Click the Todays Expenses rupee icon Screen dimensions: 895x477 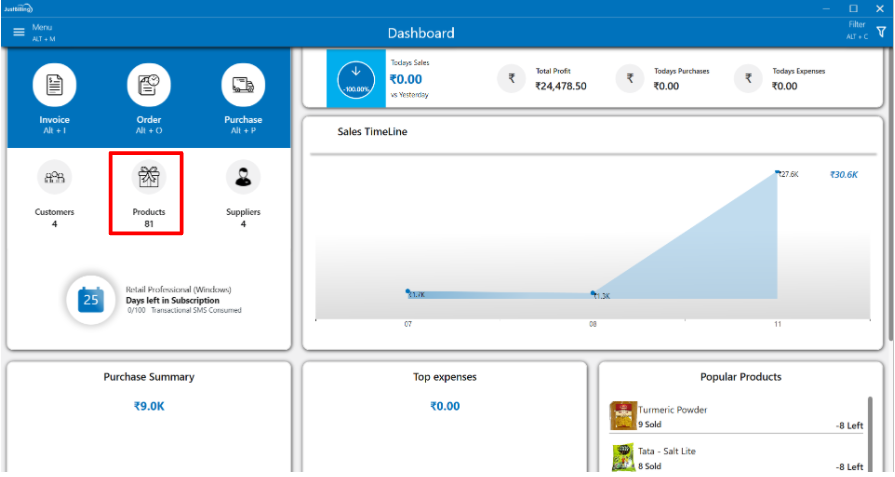point(748,79)
